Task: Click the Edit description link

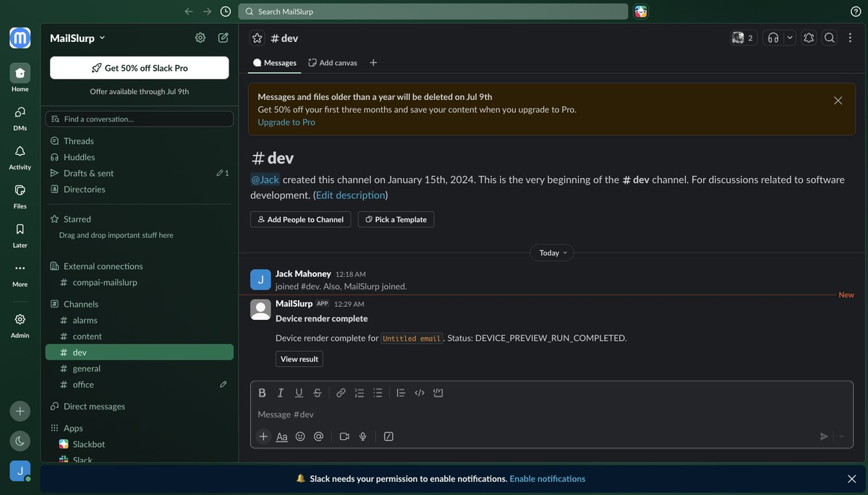Action: [x=350, y=195]
